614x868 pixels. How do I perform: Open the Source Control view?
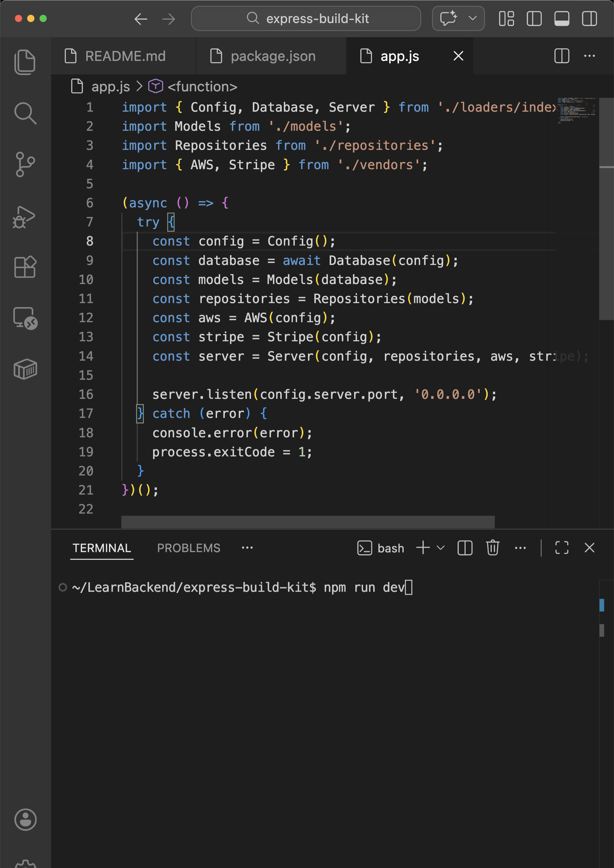(25, 164)
